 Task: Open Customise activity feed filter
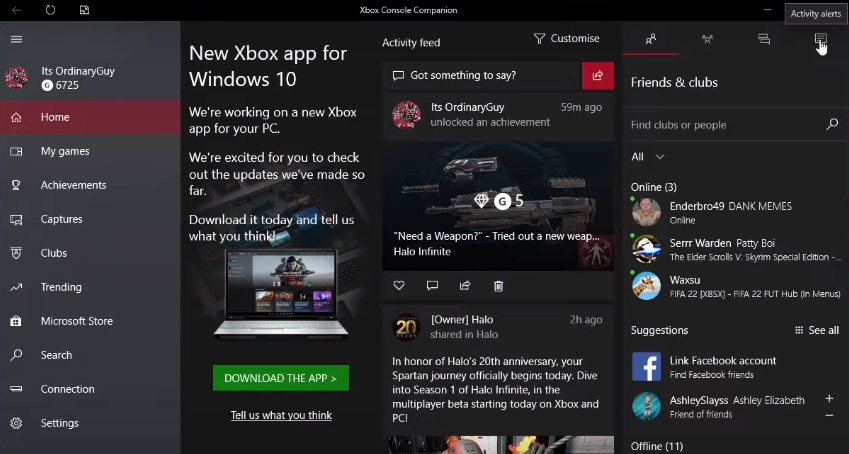(x=566, y=38)
